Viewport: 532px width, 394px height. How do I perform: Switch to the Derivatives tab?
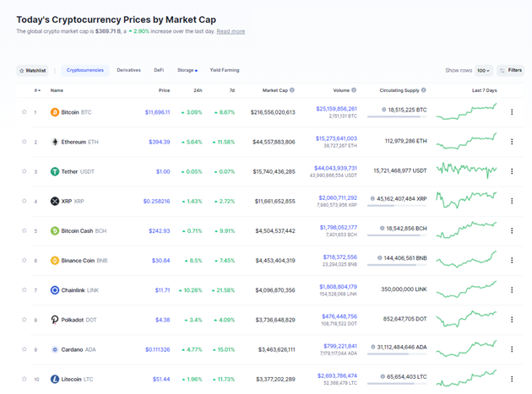pos(128,70)
